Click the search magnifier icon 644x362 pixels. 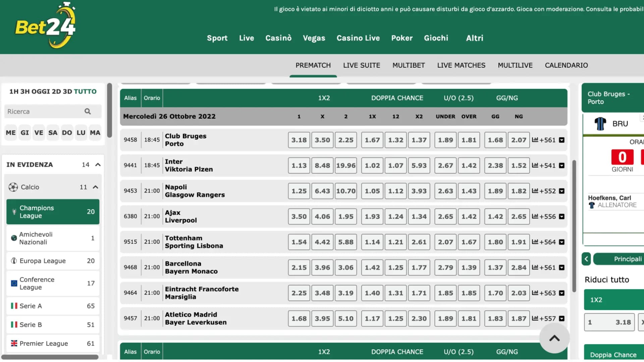click(87, 111)
